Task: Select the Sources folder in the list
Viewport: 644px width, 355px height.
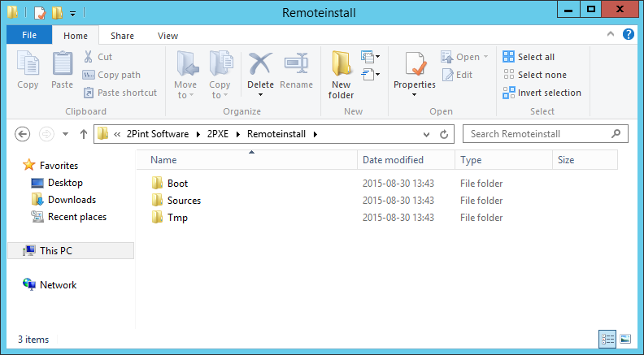Action: pos(184,201)
